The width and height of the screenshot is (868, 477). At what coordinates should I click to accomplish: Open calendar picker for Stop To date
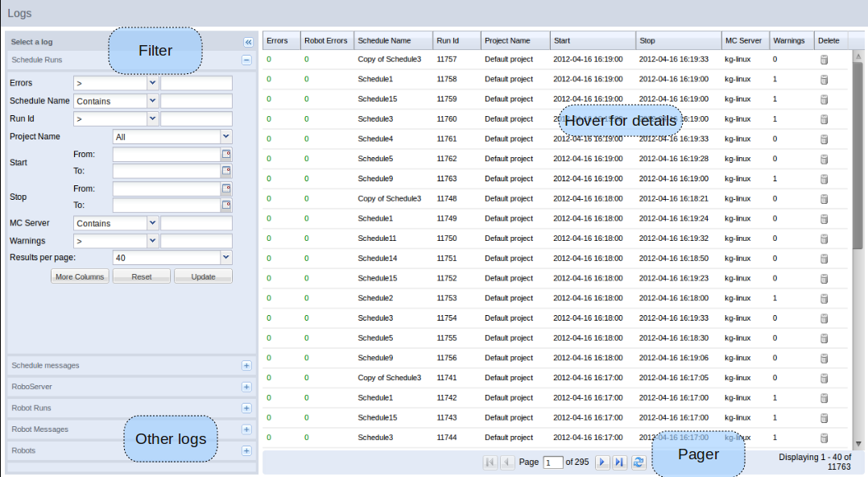tap(226, 205)
